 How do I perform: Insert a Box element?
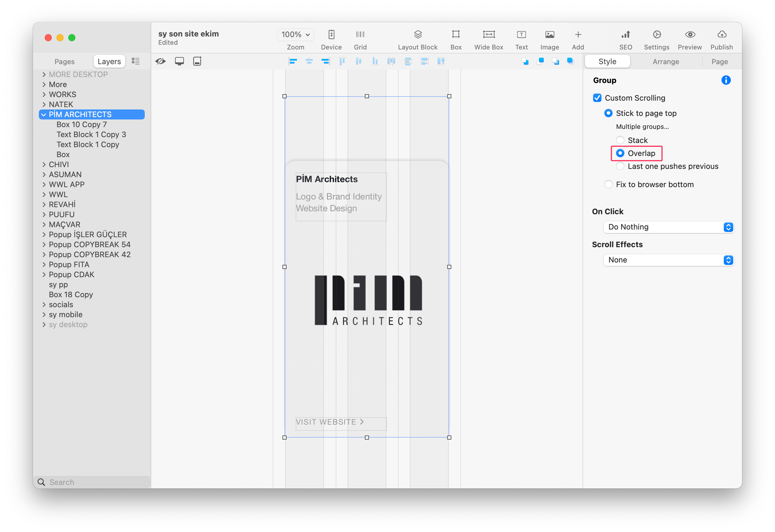tap(455, 34)
